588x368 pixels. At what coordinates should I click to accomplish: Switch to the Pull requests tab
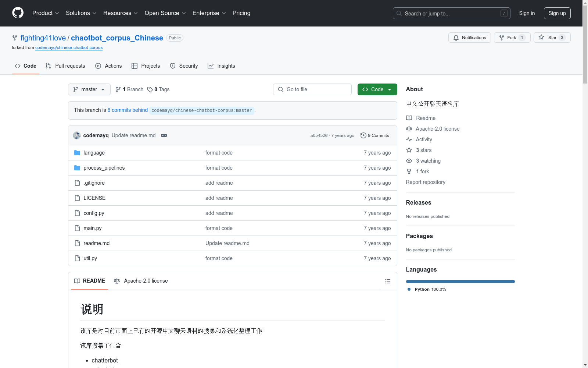click(x=65, y=66)
